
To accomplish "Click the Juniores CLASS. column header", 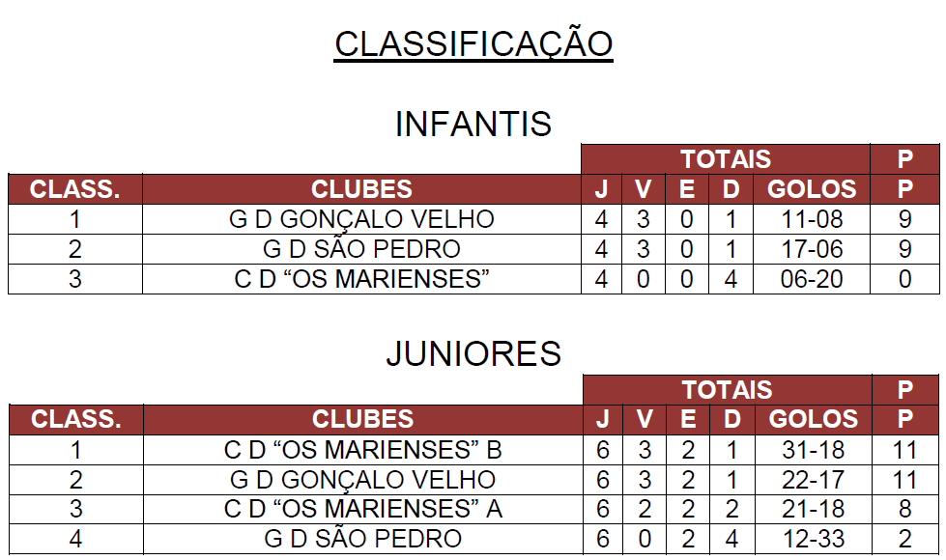I will pos(76,420).
